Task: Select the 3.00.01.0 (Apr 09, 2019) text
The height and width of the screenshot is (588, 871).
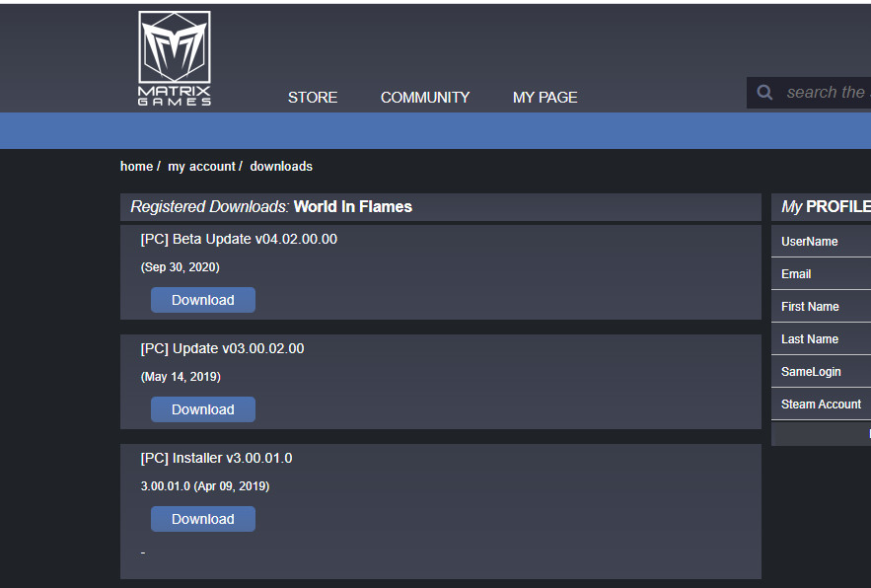Action: pyautogui.click(x=205, y=486)
